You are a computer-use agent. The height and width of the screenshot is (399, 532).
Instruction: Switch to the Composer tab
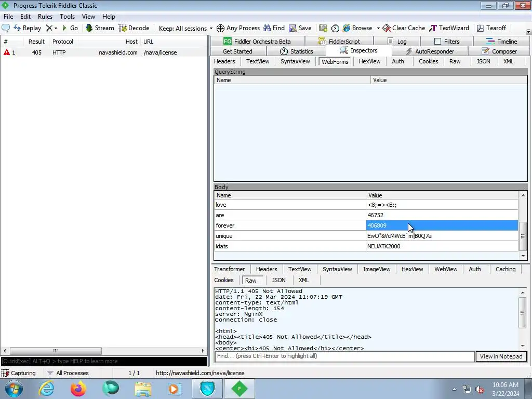pyautogui.click(x=499, y=51)
